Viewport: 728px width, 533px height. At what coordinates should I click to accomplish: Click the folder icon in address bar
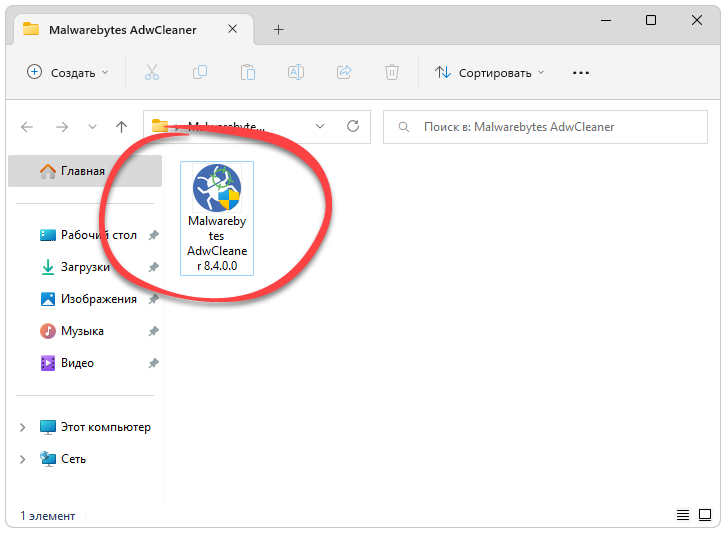coord(160,126)
